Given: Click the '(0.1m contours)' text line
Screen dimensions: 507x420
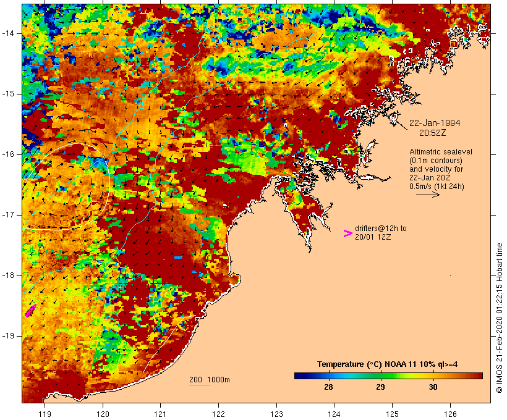Looking at the screenshot, I should (435, 161).
